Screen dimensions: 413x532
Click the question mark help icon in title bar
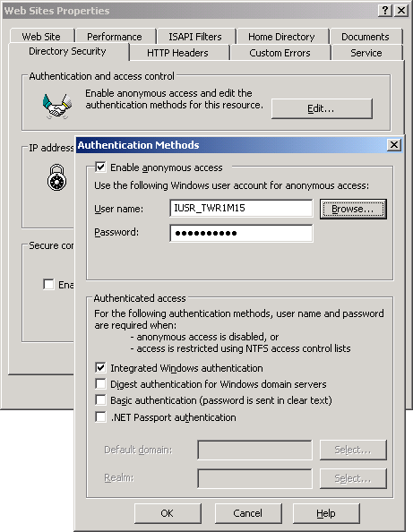(x=385, y=11)
